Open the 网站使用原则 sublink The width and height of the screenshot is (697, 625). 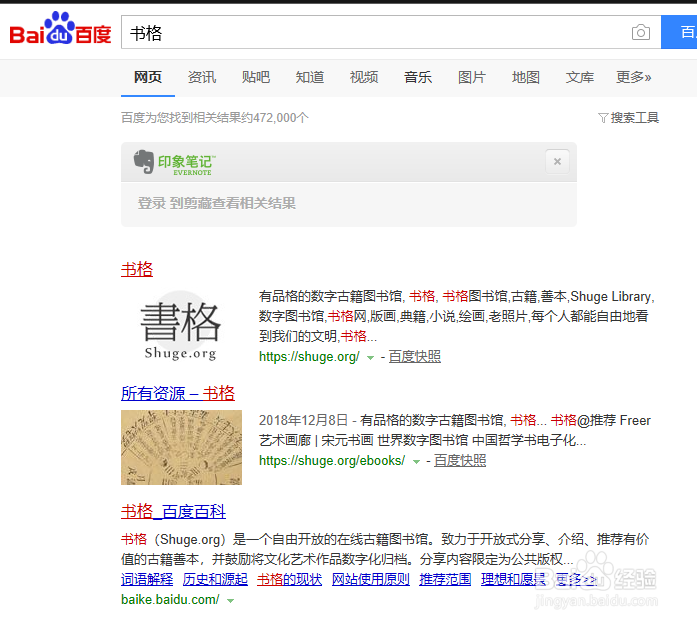point(371,579)
